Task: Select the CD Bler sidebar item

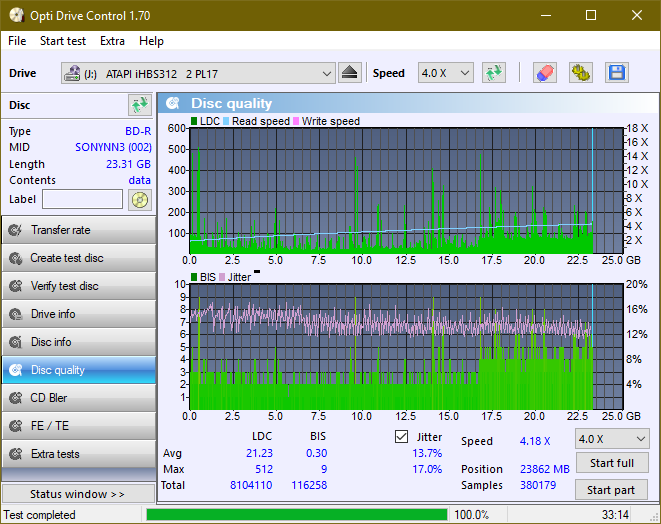Action: coord(78,398)
